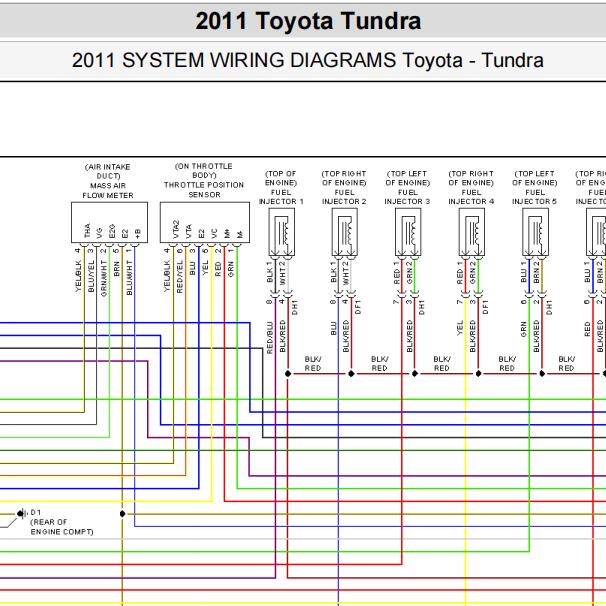Click the splice dot below Fuel Injector 2
This screenshot has height=606, width=606.
(351, 374)
